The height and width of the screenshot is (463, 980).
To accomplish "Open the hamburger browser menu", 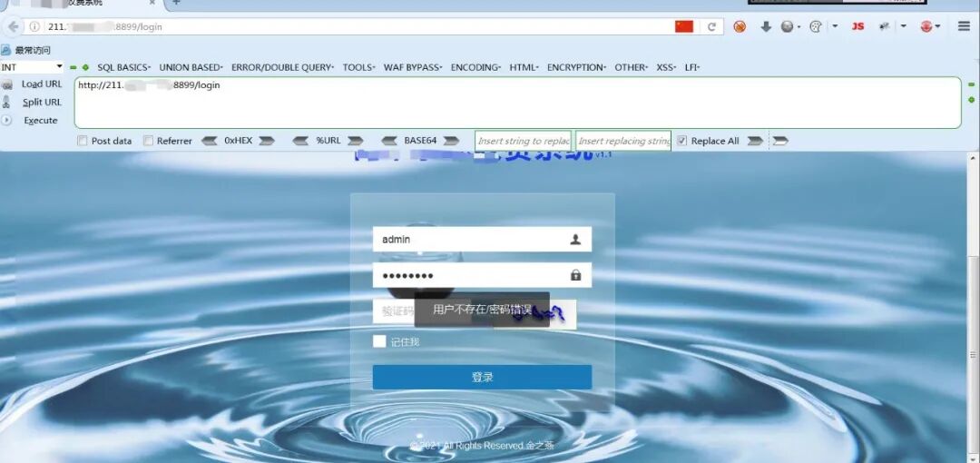I will coord(965,26).
